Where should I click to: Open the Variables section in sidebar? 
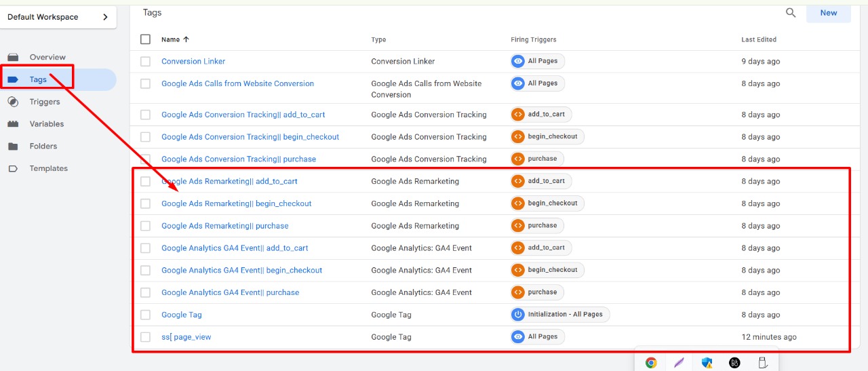point(47,124)
